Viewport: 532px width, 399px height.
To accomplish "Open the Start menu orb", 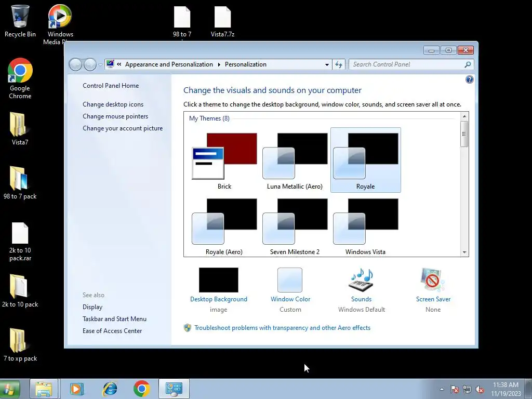I will (9, 389).
